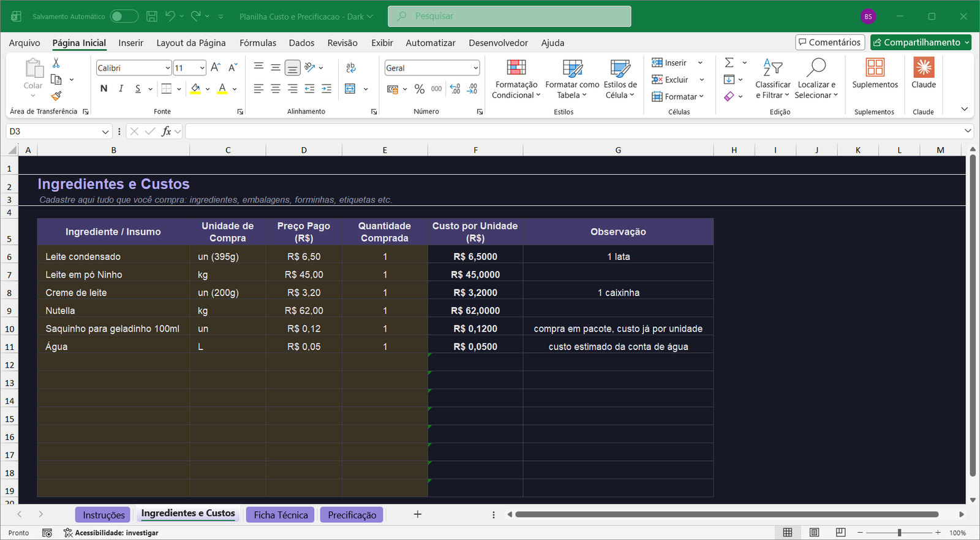Open the font size dropdown showing 11
The image size is (980, 540).
click(202, 68)
